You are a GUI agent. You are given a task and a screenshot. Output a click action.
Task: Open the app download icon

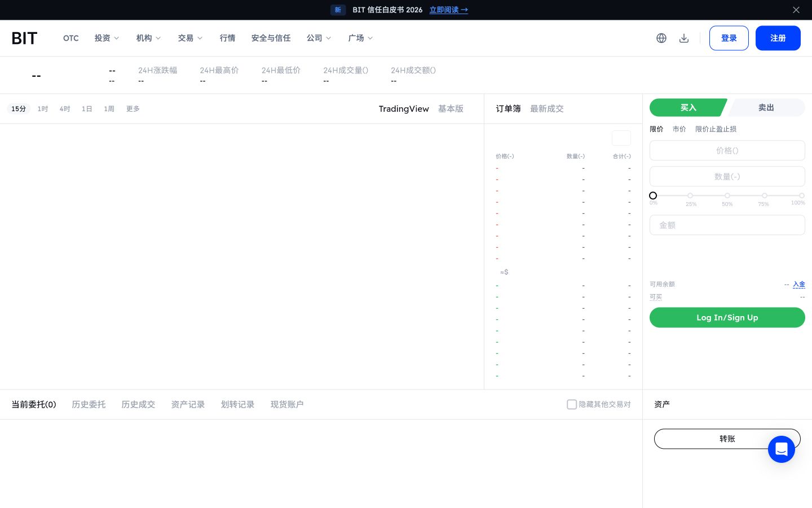pos(684,38)
